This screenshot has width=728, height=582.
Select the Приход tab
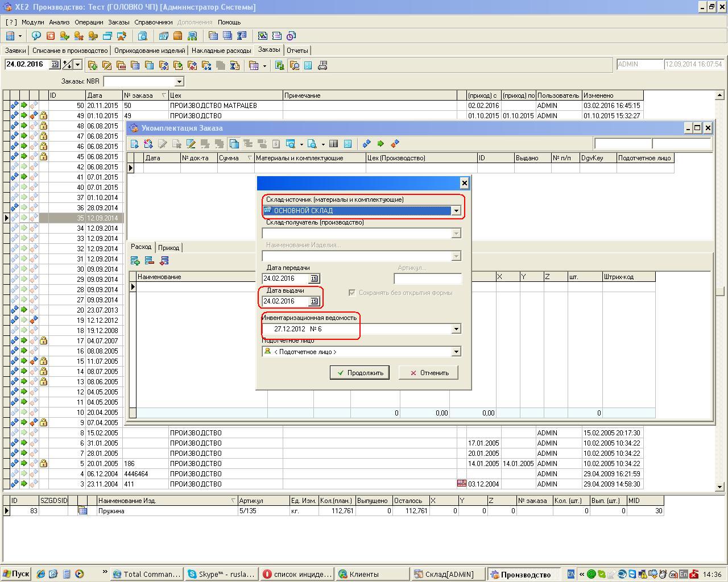(x=168, y=248)
